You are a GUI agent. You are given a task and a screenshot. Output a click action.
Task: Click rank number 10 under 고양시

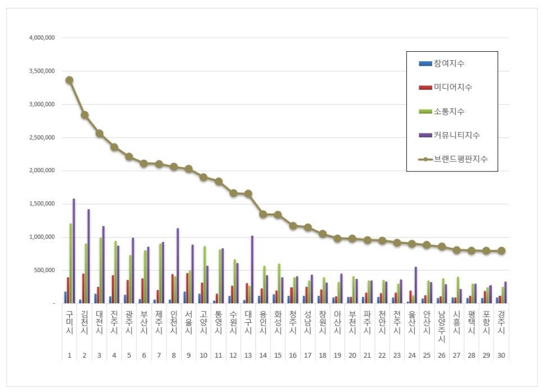203,355
